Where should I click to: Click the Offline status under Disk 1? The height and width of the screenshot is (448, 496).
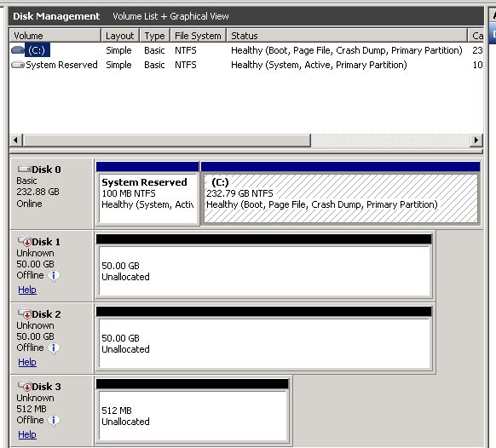(x=30, y=275)
